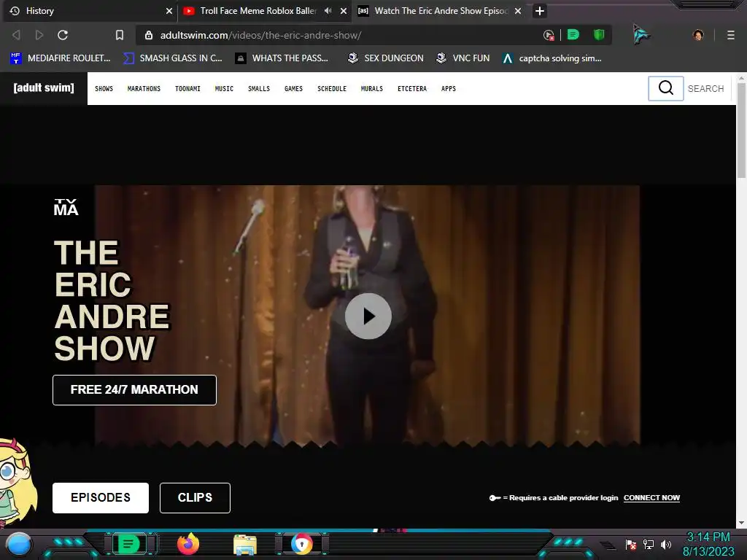The height and width of the screenshot is (560, 747).
Task: Close the Troll Face Meme Roblox tab
Action: click(x=344, y=10)
